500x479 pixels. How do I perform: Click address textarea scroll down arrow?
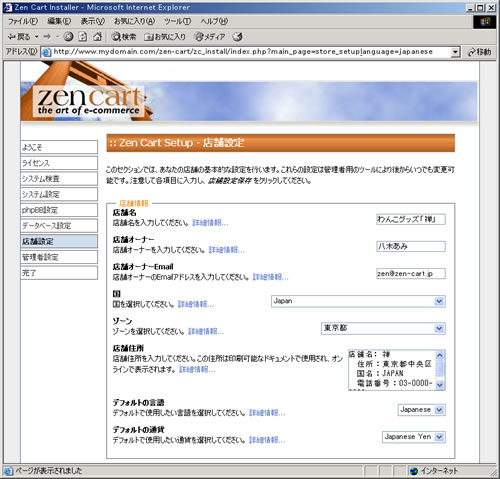point(440,385)
